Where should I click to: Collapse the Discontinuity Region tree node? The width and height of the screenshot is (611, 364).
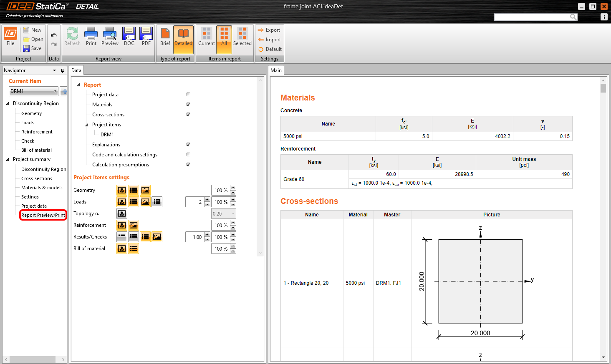8,103
